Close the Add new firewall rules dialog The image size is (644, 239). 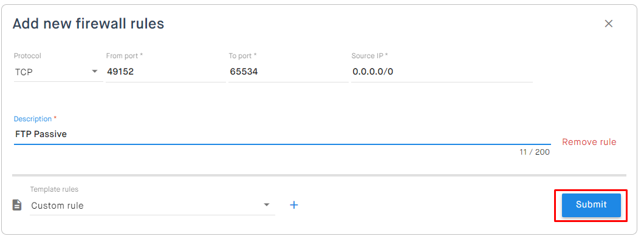tap(608, 24)
